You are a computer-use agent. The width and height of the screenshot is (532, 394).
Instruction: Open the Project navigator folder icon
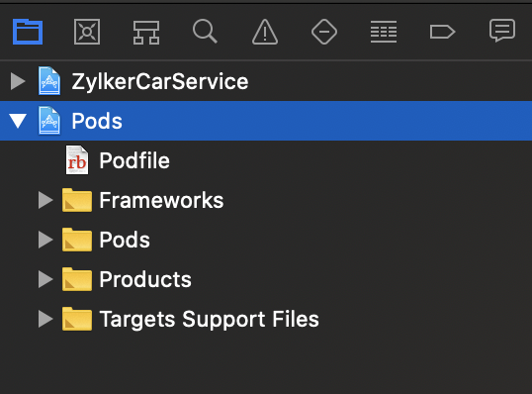click(28, 32)
